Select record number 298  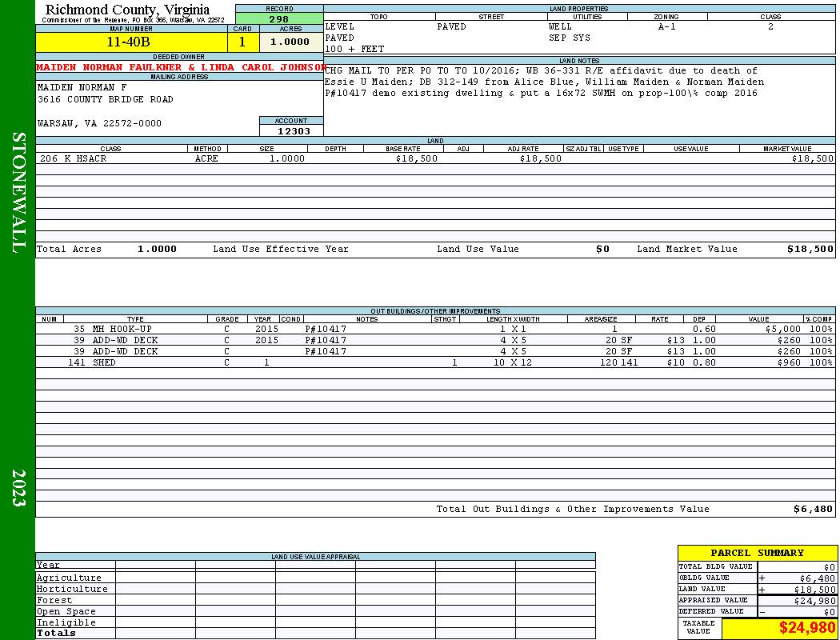click(279, 19)
